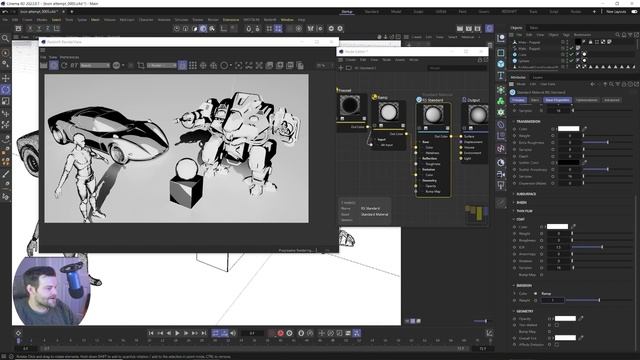
Task: Click the text T icon in right palette
Action: [x=501, y=76]
